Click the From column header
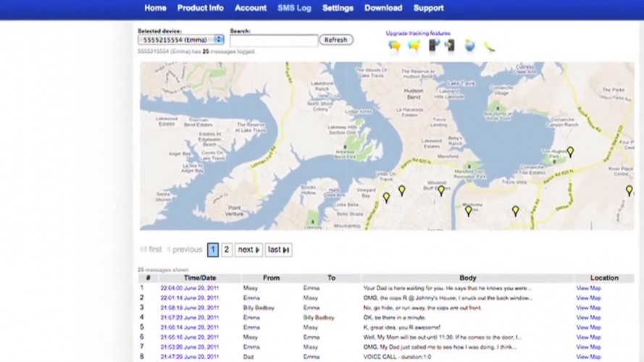 pyautogui.click(x=271, y=278)
